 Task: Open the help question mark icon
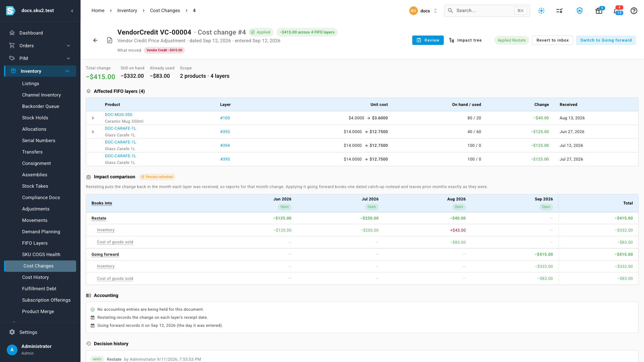pos(634,11)
